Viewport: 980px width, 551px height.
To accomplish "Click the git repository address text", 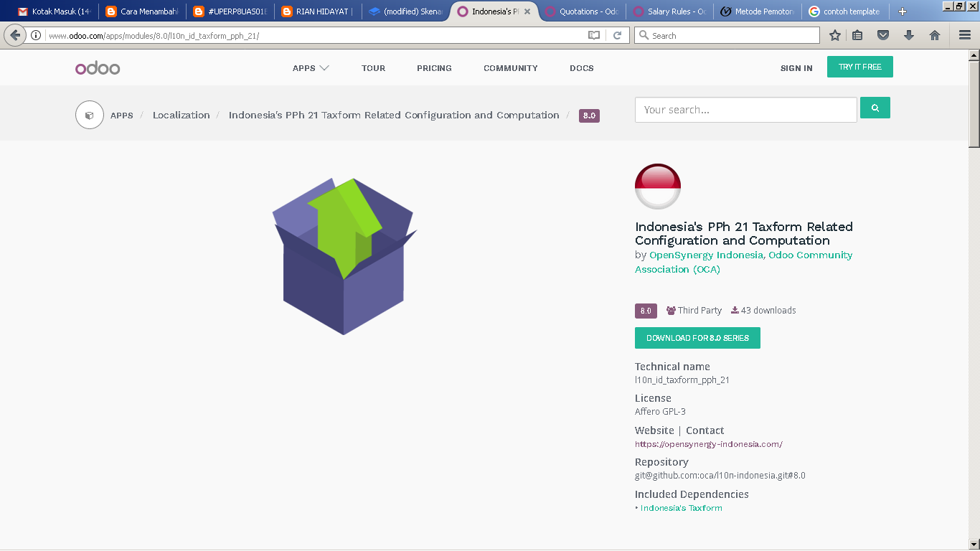I will (x=720, y=476).
